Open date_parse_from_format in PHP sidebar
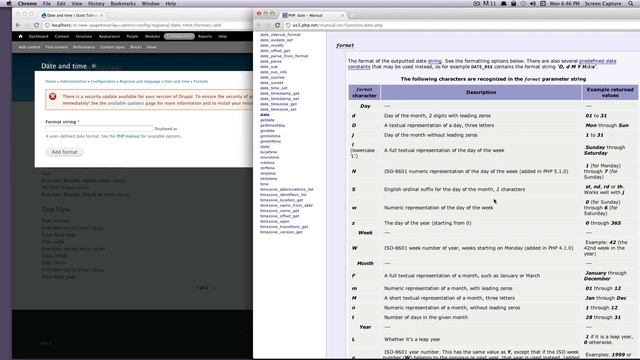This screenshot has height=360, width=640. pyautogui.click(x=284, y=56)
